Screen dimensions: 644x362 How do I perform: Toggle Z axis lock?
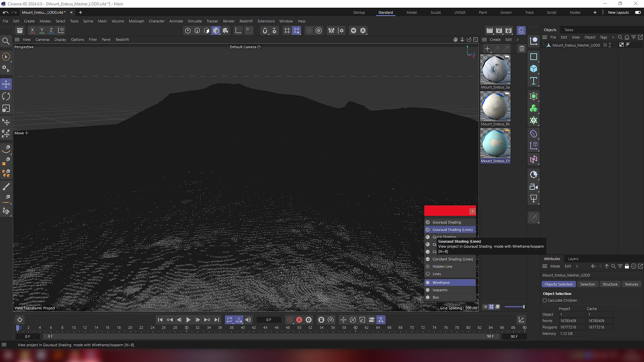tap(51, 31)
